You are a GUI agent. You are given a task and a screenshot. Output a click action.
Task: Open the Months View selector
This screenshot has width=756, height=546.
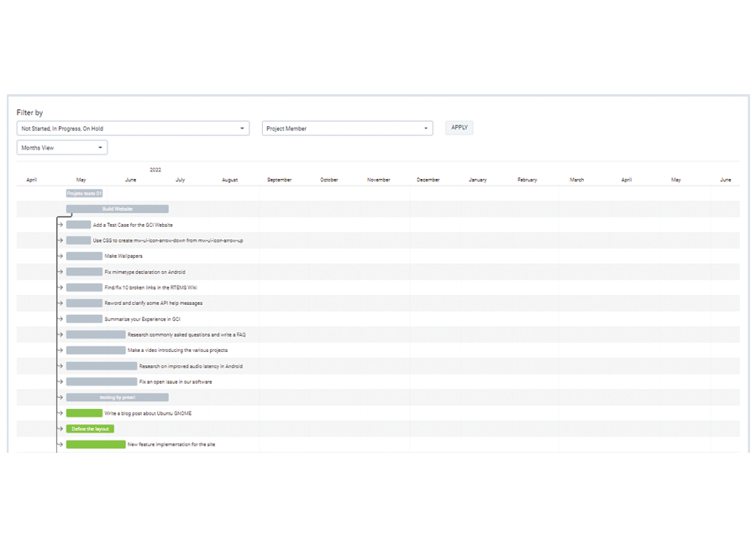click(62, 148)
